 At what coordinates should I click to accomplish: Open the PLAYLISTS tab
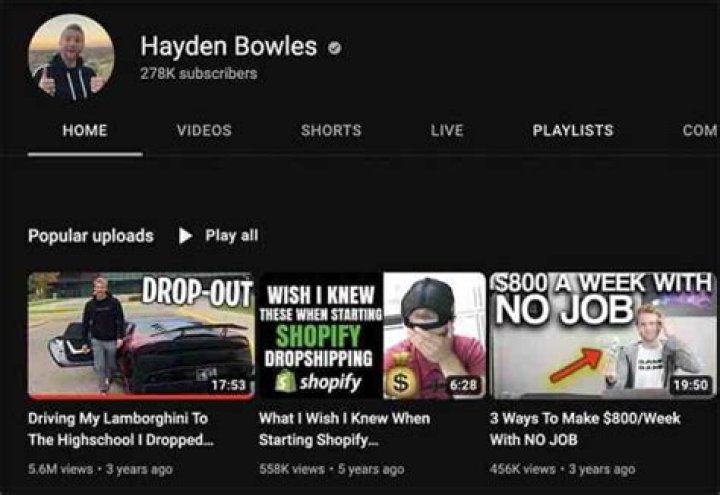coord(573,130)
